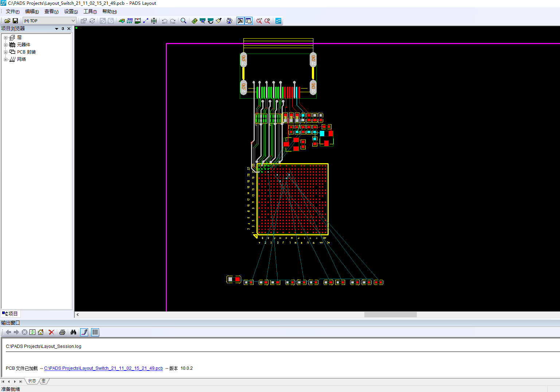
Task: Open the (H) TOP layer dropdown
Action: pos(50,21)
